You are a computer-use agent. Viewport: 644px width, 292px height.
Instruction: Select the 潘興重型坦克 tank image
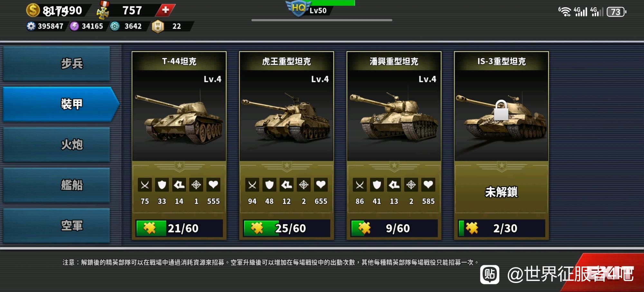coord(394,116)
